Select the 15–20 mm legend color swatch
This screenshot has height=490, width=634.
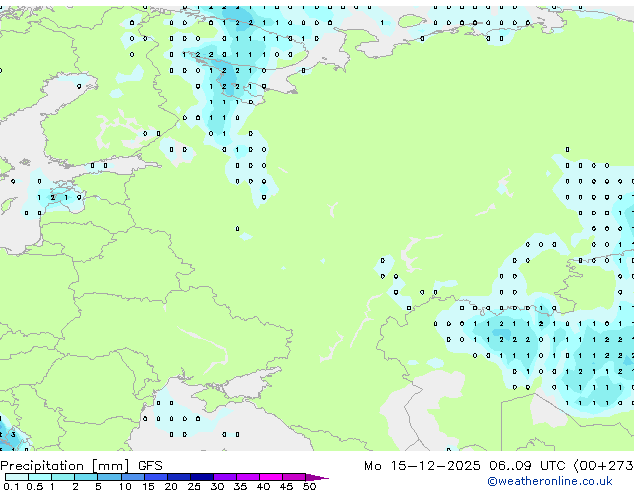click(155, 477)
